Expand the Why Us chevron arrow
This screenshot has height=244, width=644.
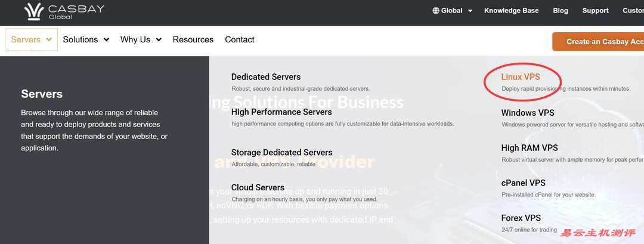[x=159, y=40]
